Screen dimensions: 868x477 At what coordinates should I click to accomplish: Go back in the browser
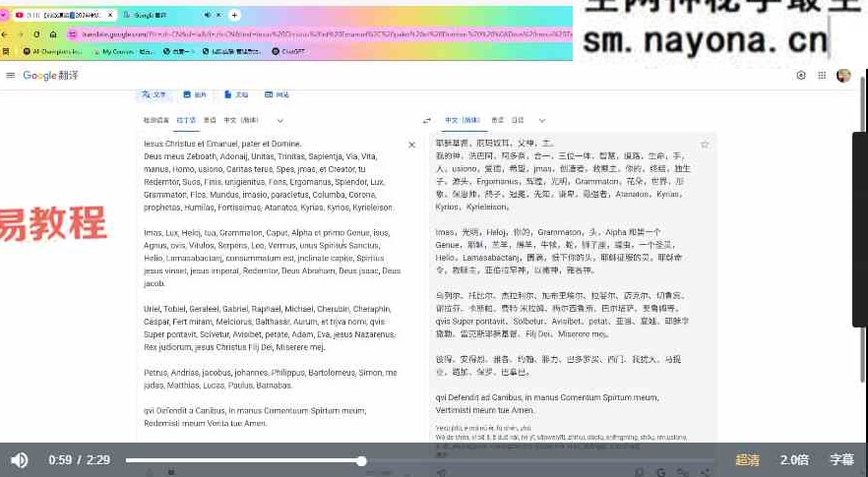[4, 34]
